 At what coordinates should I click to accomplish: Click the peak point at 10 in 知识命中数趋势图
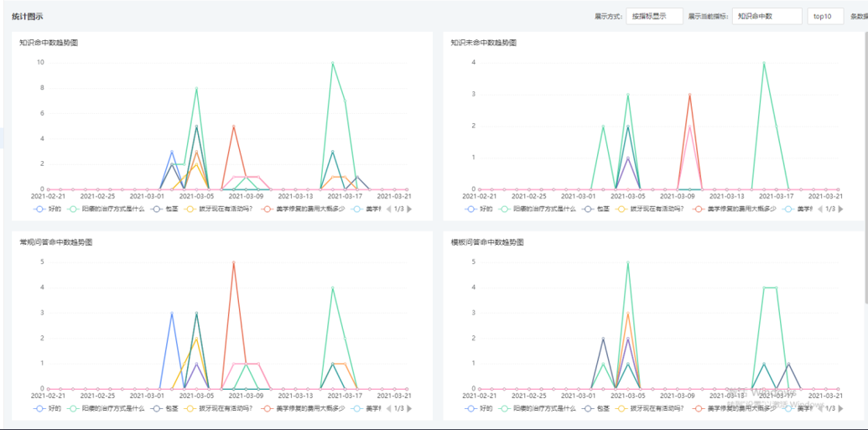pyautogui.click(x=332, y=63)
